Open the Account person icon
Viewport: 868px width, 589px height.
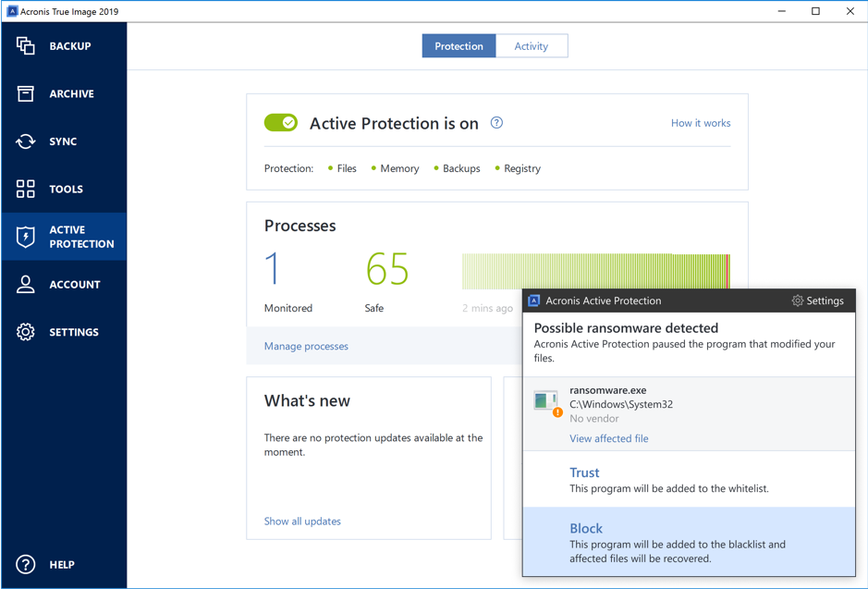click(x=26, y=285)
